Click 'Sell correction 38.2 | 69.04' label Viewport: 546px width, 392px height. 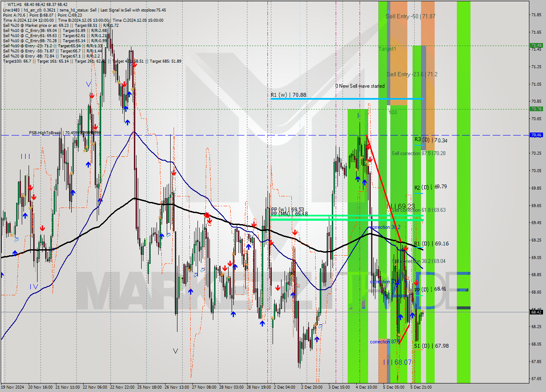point(418,261)
